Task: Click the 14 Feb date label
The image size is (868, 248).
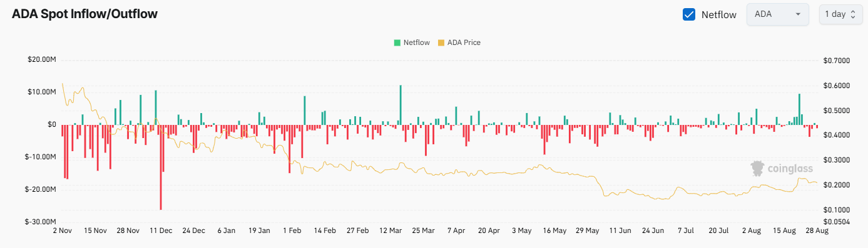Action: pyautogui.click(x=325, y=231)
